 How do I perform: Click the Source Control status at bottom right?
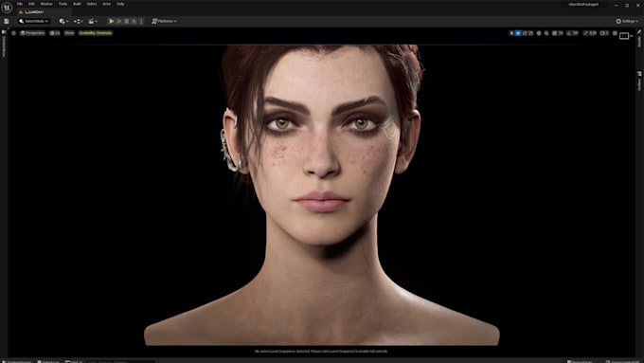coord(622,361)
